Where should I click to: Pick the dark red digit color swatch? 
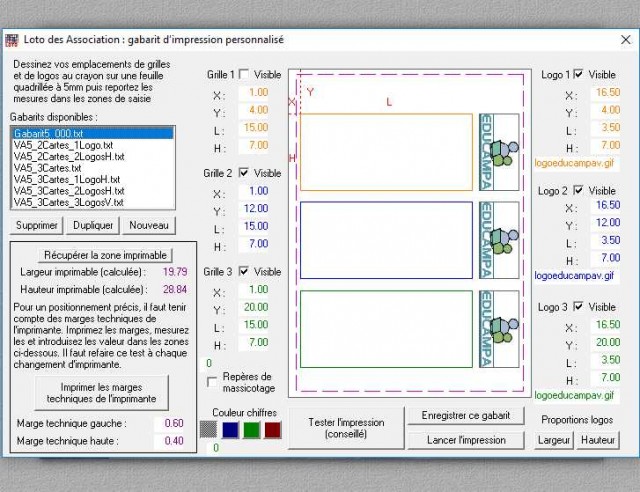click(272, 429)
